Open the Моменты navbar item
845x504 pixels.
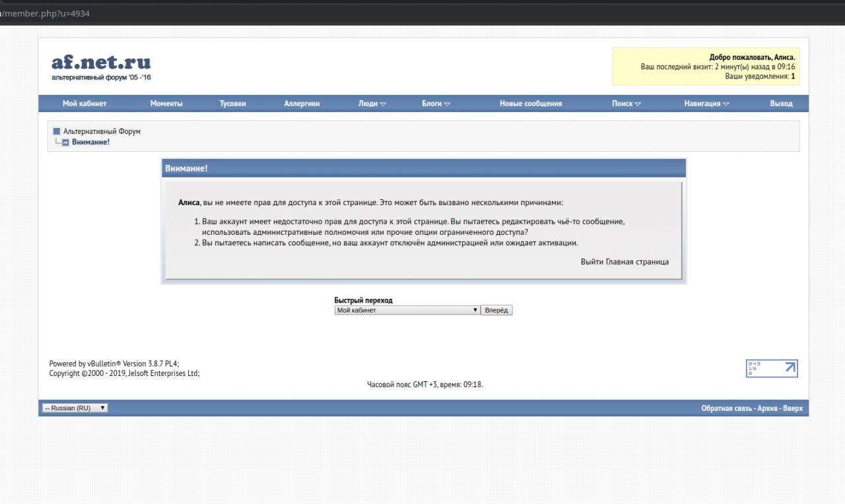coord(166,104)
